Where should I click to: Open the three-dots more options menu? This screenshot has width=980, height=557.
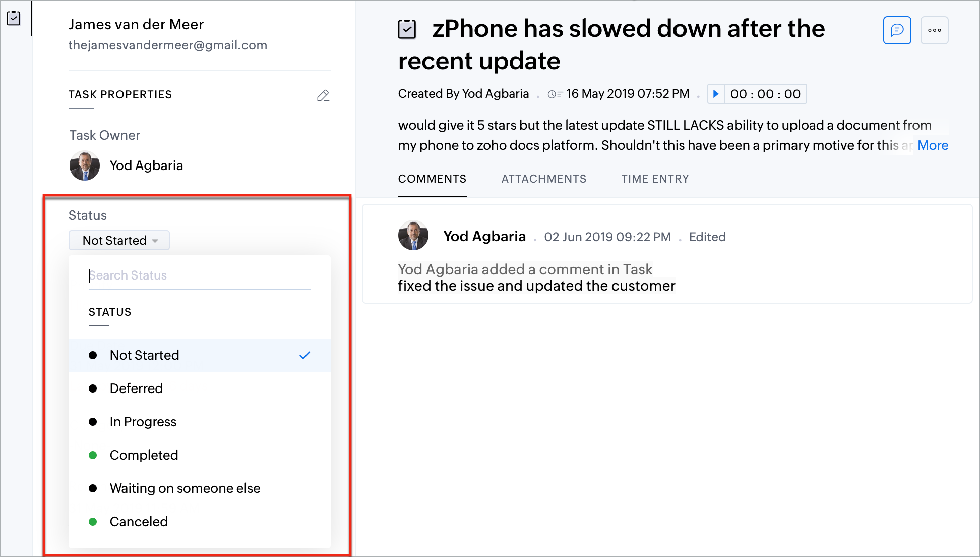(x=934, y=30)
